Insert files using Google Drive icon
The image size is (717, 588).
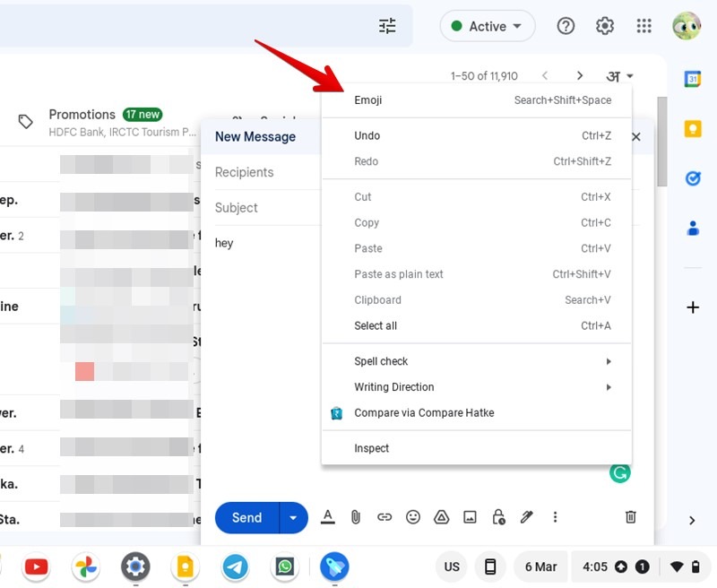click(x=441, y=517)
